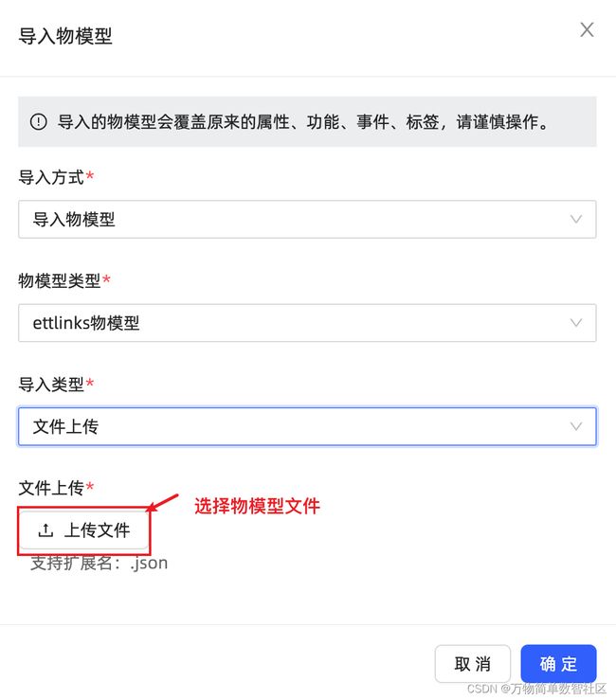Expand the 导入类型 dropdown chevron

point(576,426)
